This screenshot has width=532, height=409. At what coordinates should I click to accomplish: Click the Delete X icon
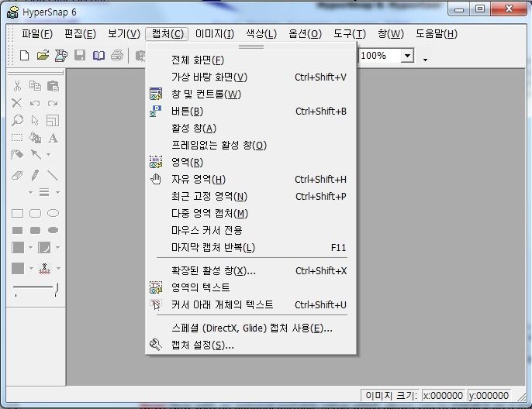[16, 103]
